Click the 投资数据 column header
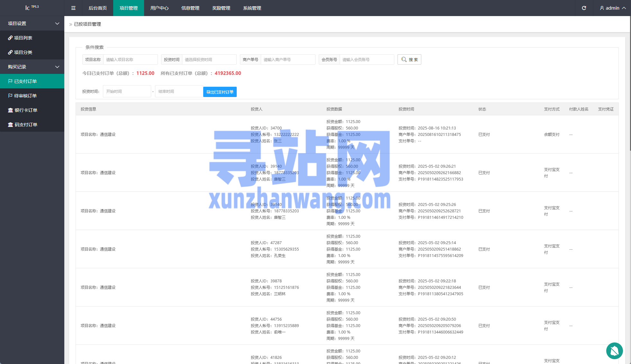The image size is (631, 364). (x=334, y=109)
